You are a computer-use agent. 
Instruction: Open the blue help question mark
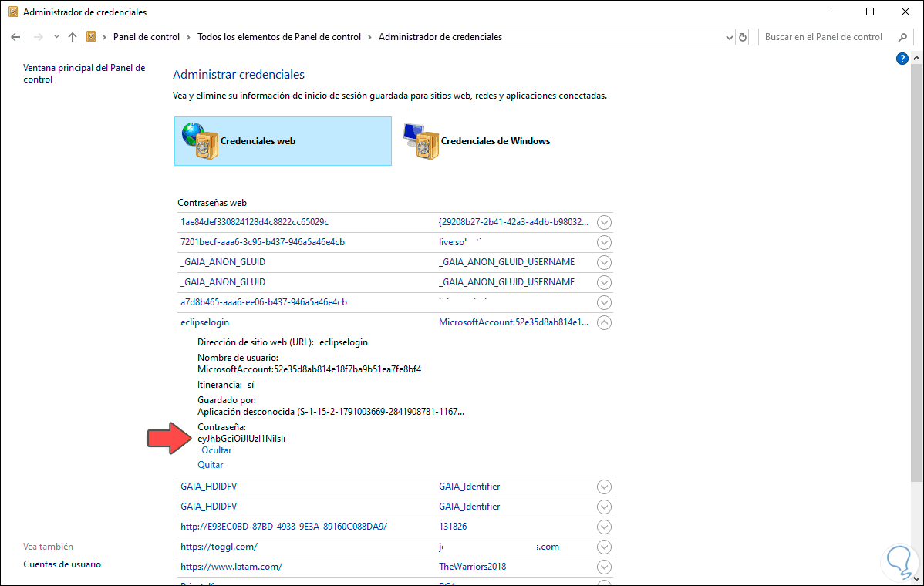[902, 59]
